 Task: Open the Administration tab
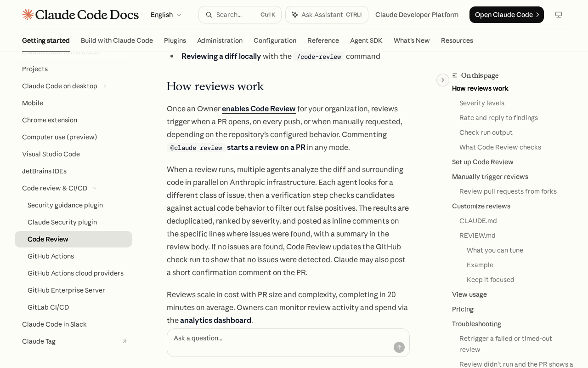point(220,40)
